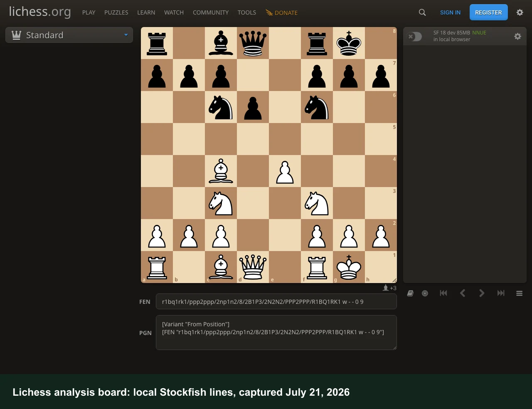The image size is (532, 409).
Task: Select the white queen on d1
Action: pos(253,267)
